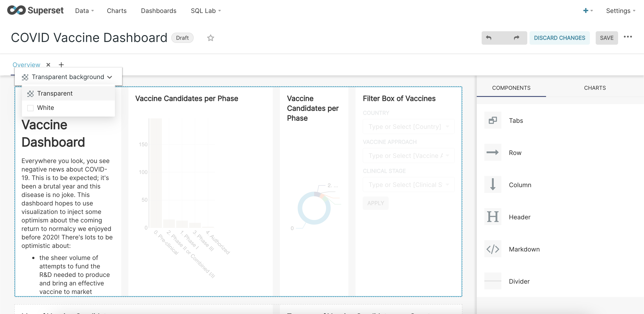Switch to the Charts panel tab
Screen dimensions: 644x314
point(595,88)
